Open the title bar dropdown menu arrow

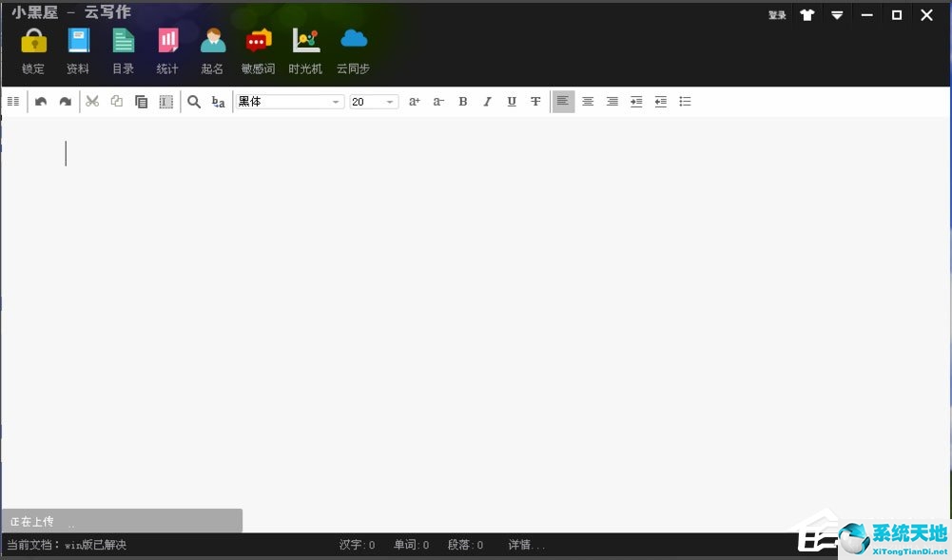point(837,15)
